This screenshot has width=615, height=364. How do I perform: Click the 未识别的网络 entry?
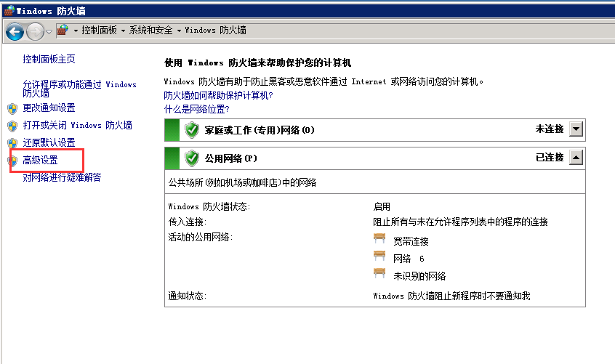(419, 276)
